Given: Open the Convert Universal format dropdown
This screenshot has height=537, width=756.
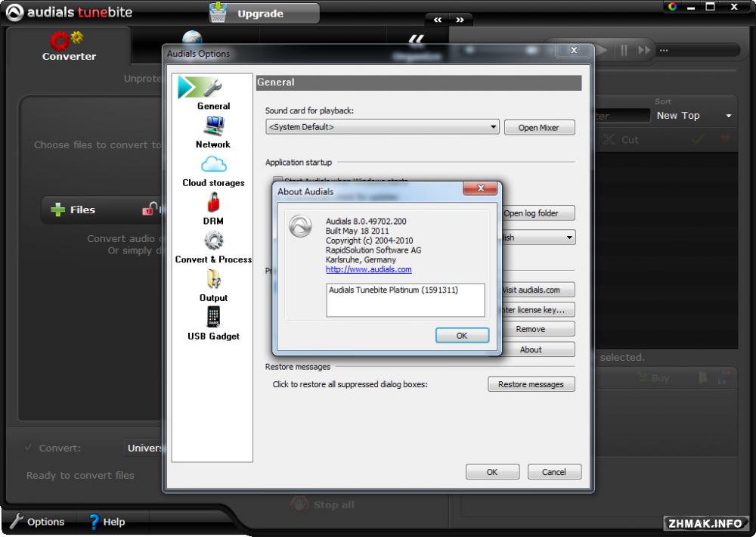Looking at the screenshot, I should point(143,448).
